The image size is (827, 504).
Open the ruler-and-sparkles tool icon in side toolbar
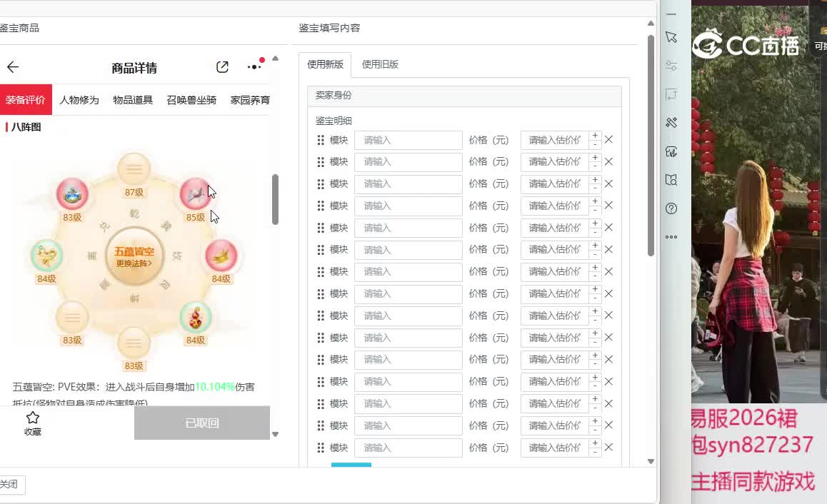tap(671, 123)
